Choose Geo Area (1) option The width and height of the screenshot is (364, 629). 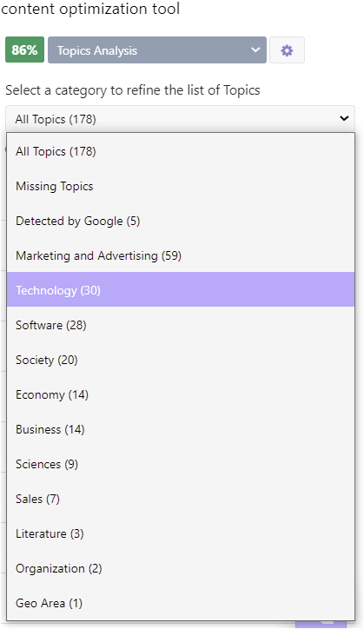pos(181,603)
